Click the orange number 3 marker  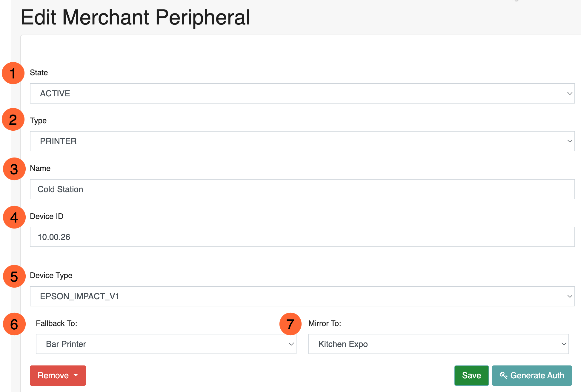pos(14,169)
